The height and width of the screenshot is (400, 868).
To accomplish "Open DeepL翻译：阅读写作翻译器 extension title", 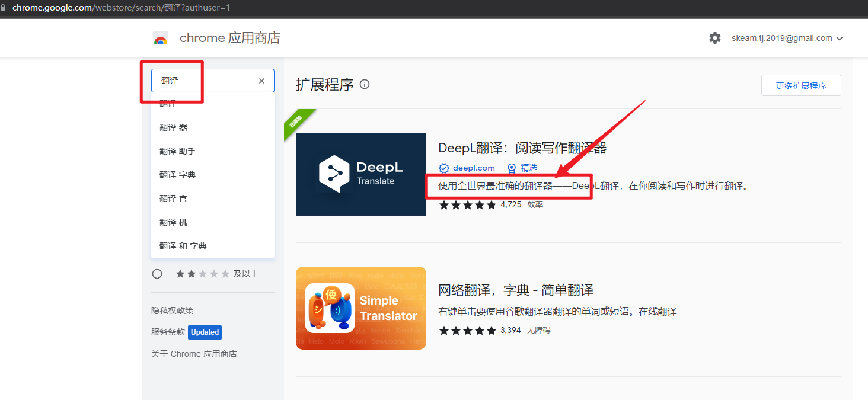I will (523, 148).
